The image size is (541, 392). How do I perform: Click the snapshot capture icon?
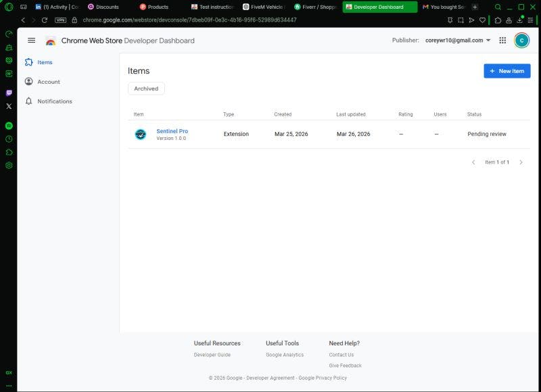point(461,20)
